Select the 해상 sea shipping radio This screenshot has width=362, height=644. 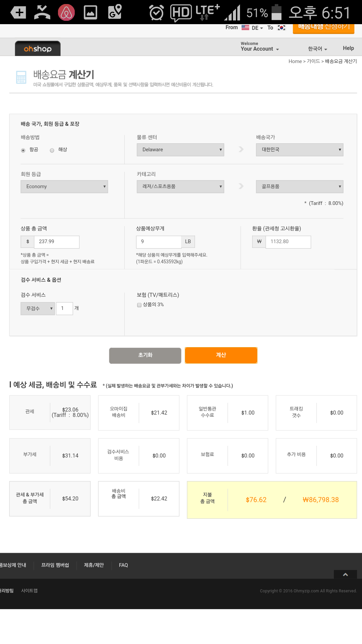pos(52,150)
